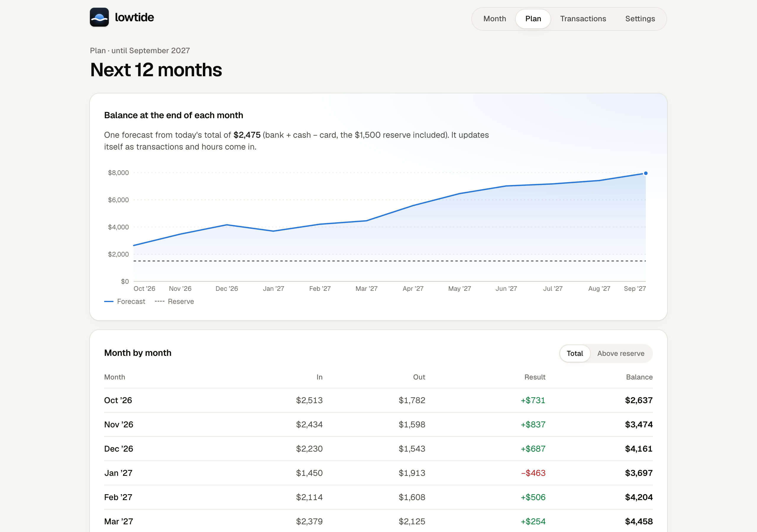Open the Month tab
757x532 pixels.
pos(494,19)
